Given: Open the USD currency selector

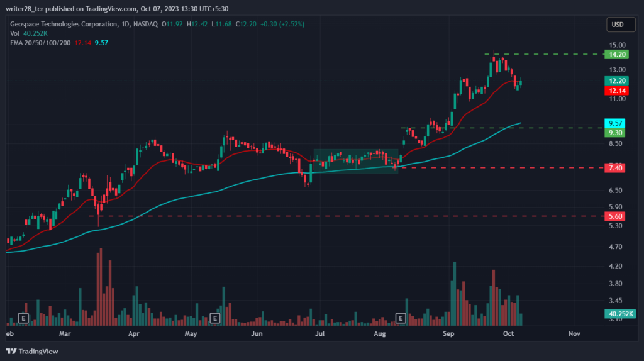Looking at the screenshot, I should click(x=621, y=25).
